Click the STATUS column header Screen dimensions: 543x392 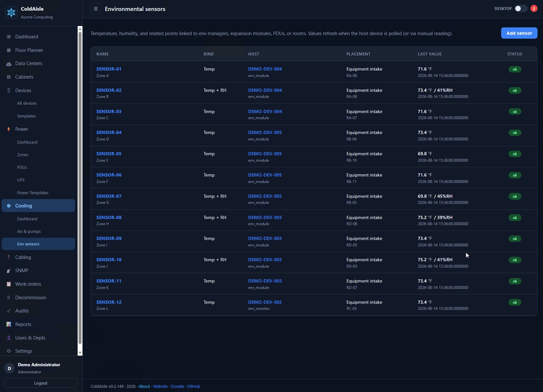tap(515, 54)
